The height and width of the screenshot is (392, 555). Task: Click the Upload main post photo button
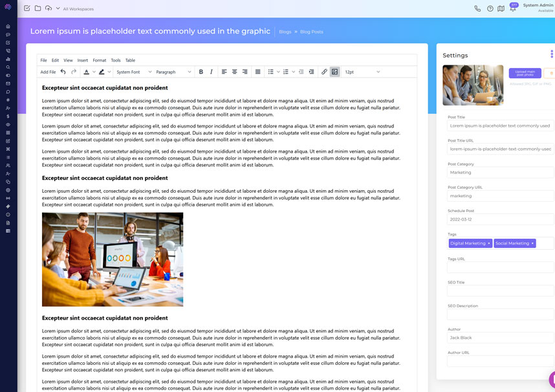525,73
